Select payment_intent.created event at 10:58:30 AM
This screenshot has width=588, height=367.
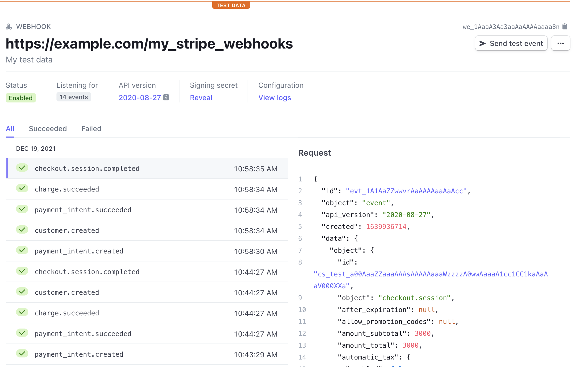pos(147,251)
